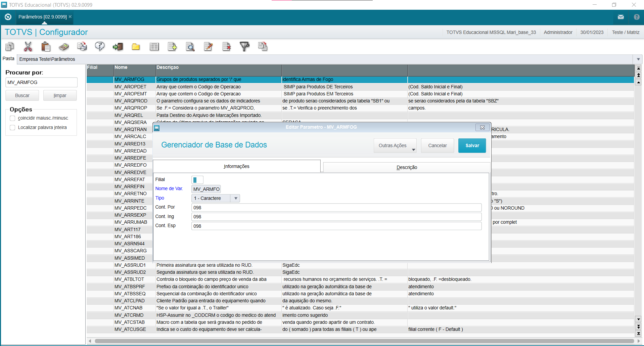This screenshot has width=644, height=346.
Task: Click the TOTVS logo icon beside Parâmetros tab
Action: coord(8,17)
